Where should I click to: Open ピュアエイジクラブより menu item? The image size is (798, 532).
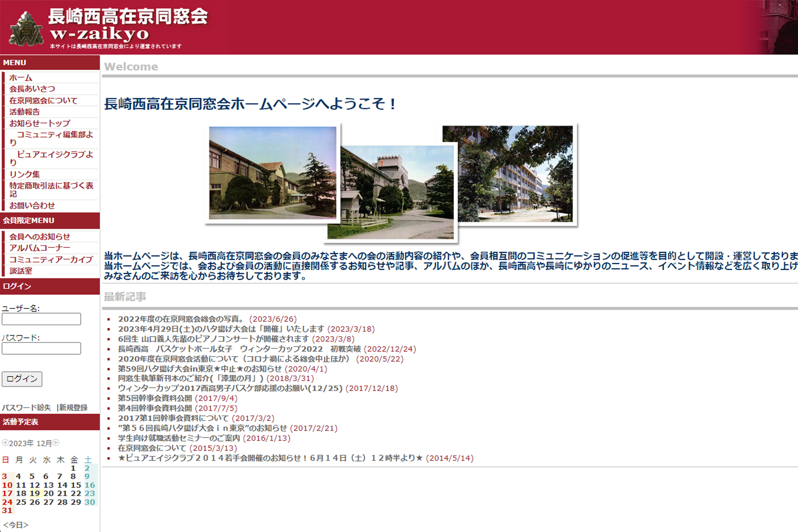tap(51, 158)
